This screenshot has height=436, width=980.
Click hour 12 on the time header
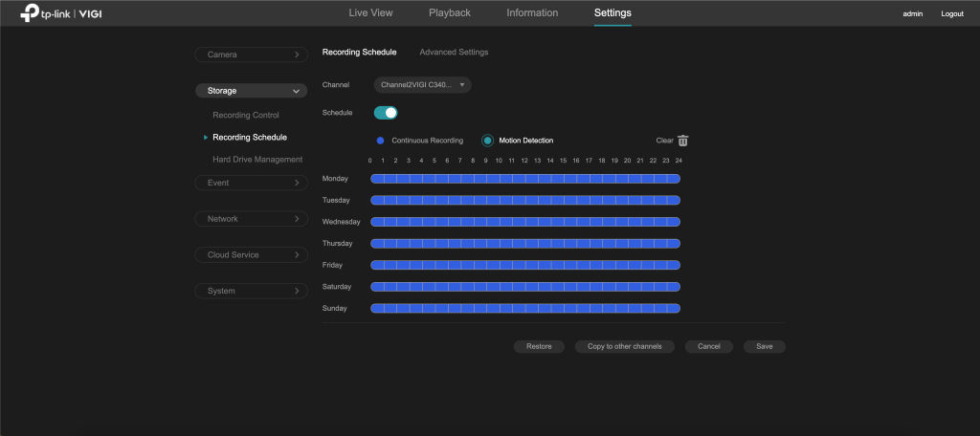click(524, 162)
